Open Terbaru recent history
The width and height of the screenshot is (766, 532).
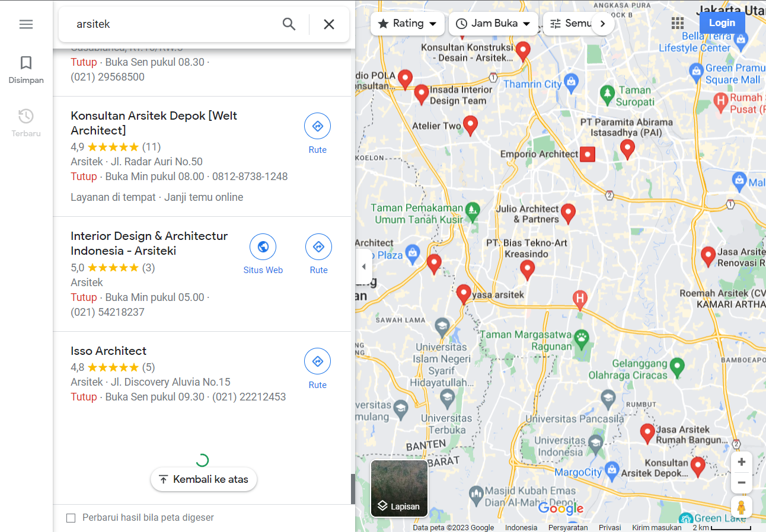tap(26, 123)
